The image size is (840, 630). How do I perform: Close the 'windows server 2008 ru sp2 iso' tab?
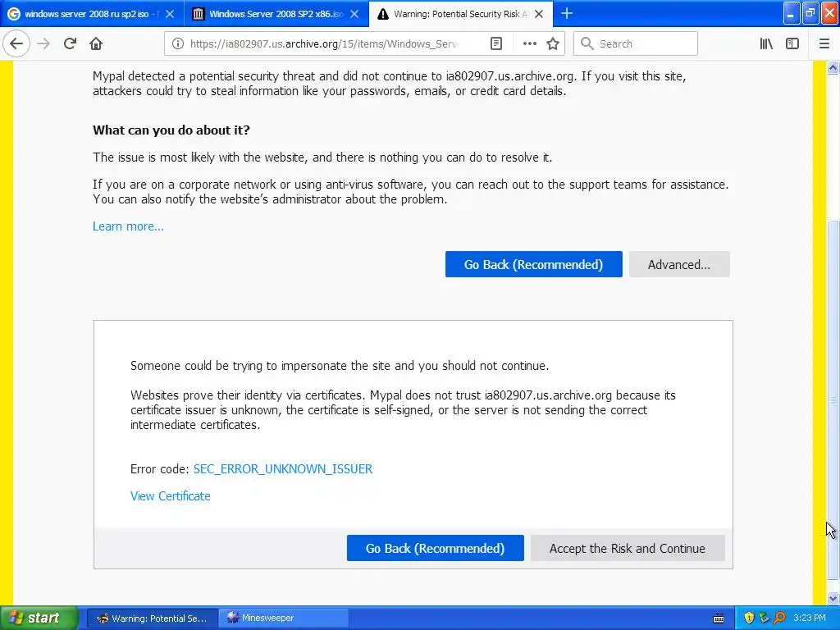click(169, 14)
